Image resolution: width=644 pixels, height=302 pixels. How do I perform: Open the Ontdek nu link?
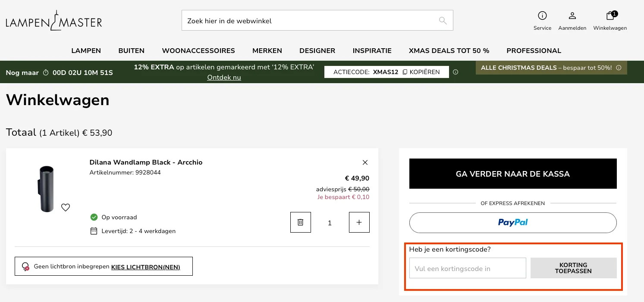click(224, 78)
